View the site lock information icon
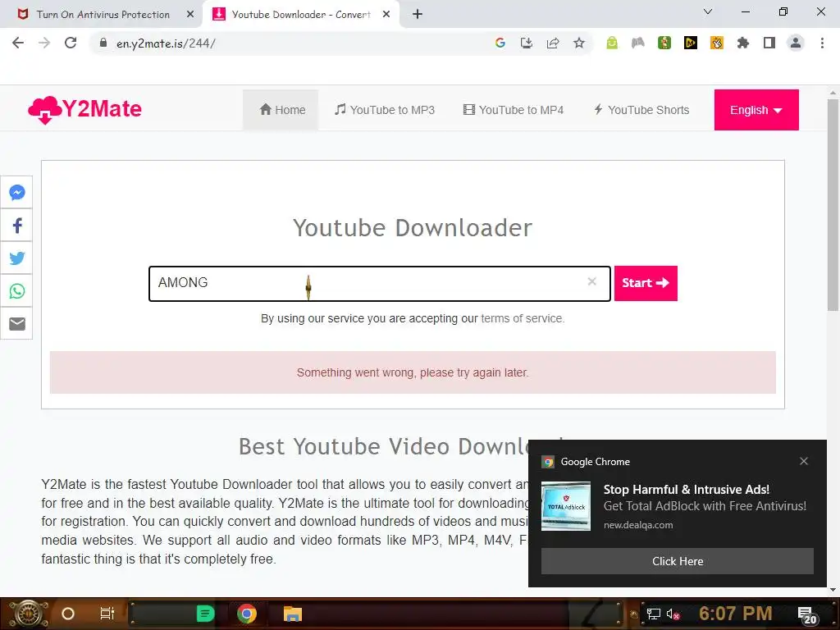 tap(103, 43)
